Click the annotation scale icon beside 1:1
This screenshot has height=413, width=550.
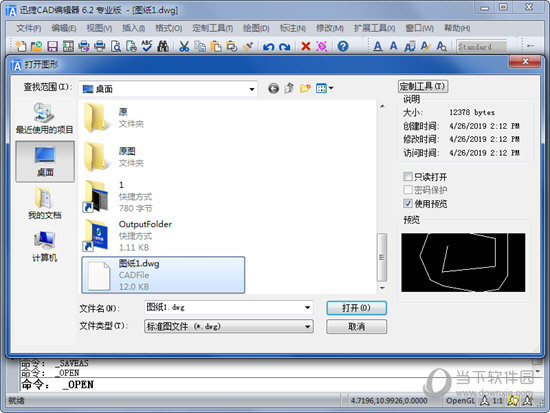[485, 400]
